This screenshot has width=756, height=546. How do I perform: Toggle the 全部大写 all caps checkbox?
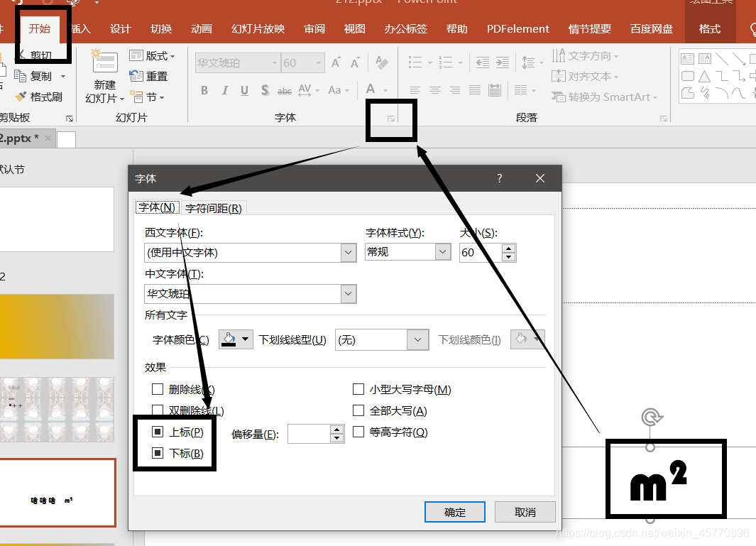pyautogui.click(x=358, y=410)
